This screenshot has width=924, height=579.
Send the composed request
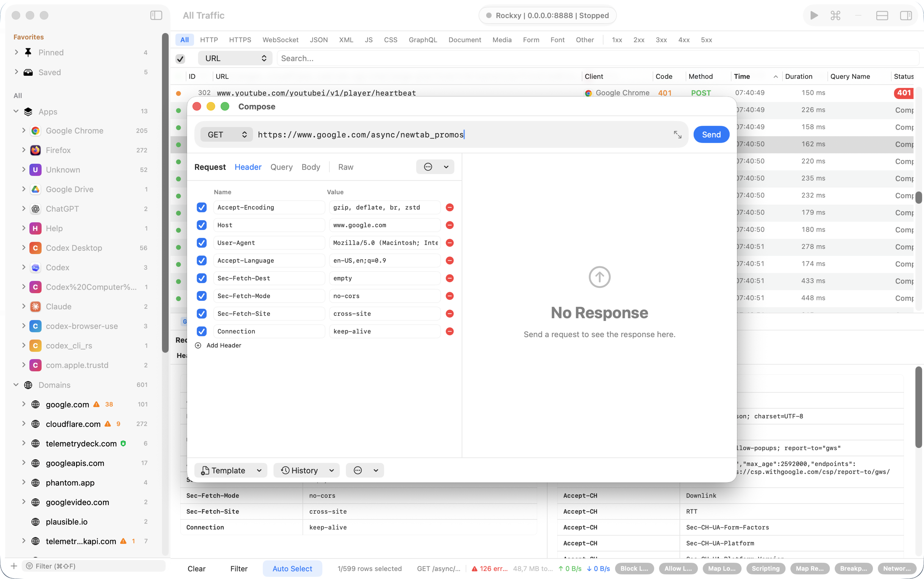coord(712,134)
